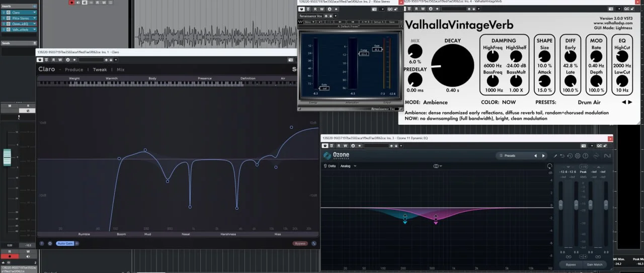Open Ozone Presets browser
The width and height of the screenshot is (644, 273).
[509, 156]
